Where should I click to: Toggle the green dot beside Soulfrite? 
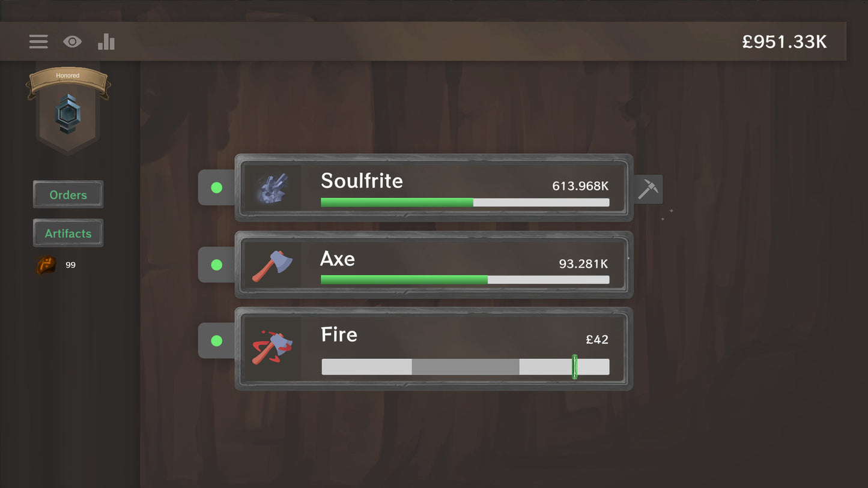pos(217,188)
